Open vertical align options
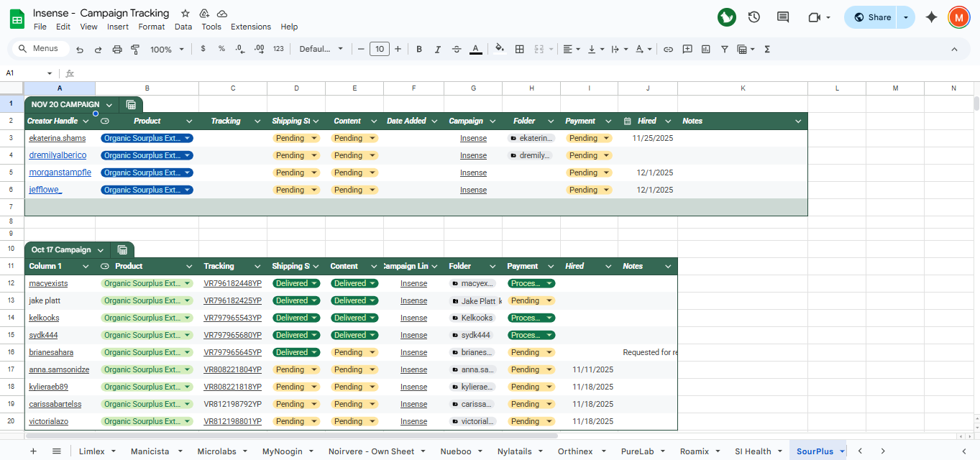 point(596,49)
